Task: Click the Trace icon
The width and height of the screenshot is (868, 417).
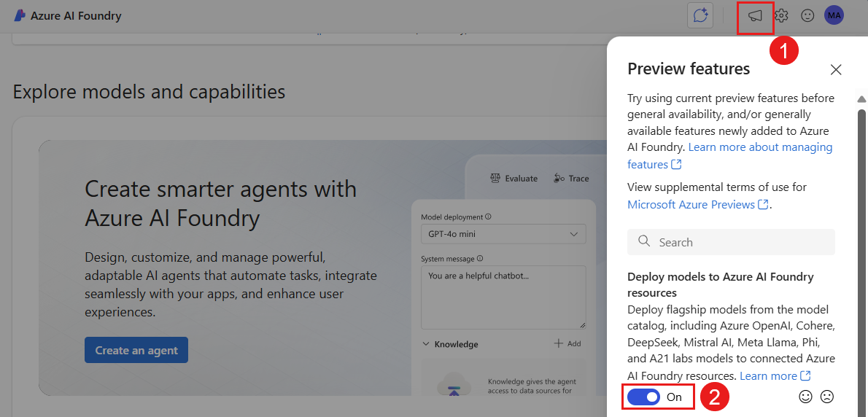Action: point(559,178)
